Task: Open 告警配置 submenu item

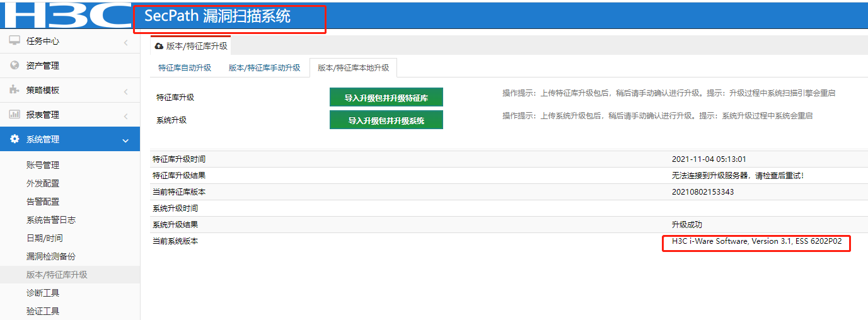Action: click(43, 202)
